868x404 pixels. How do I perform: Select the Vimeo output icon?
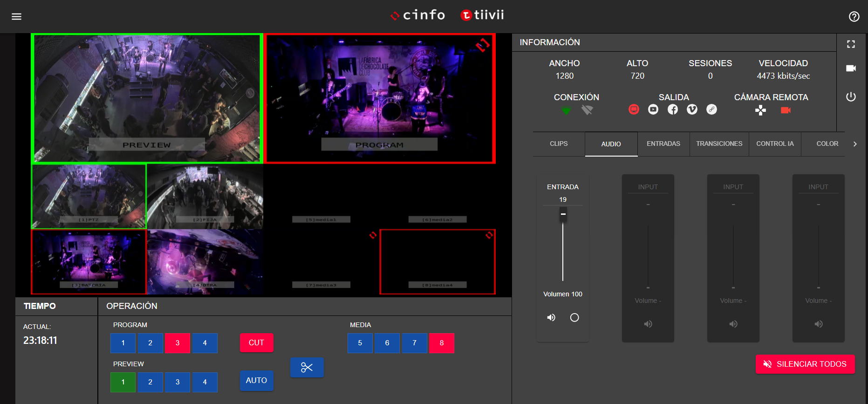coord(692,110)
